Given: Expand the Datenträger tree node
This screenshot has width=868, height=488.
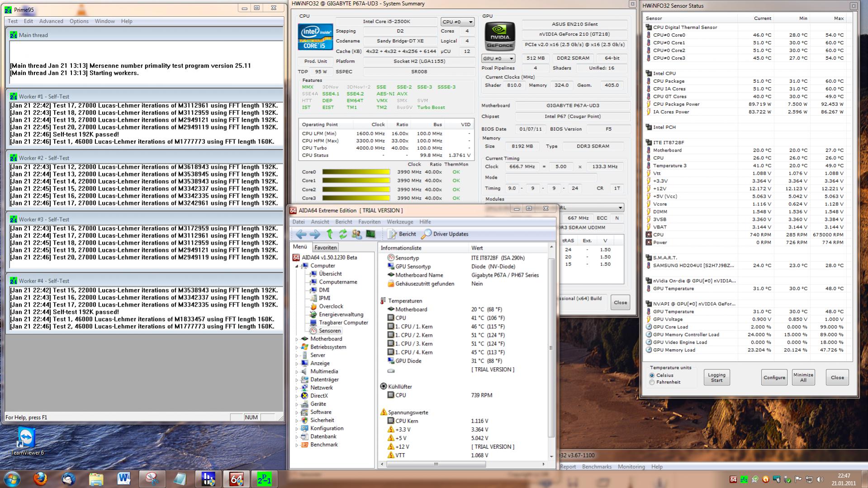Looking at the screenshot, I should (x=297, y=380).
